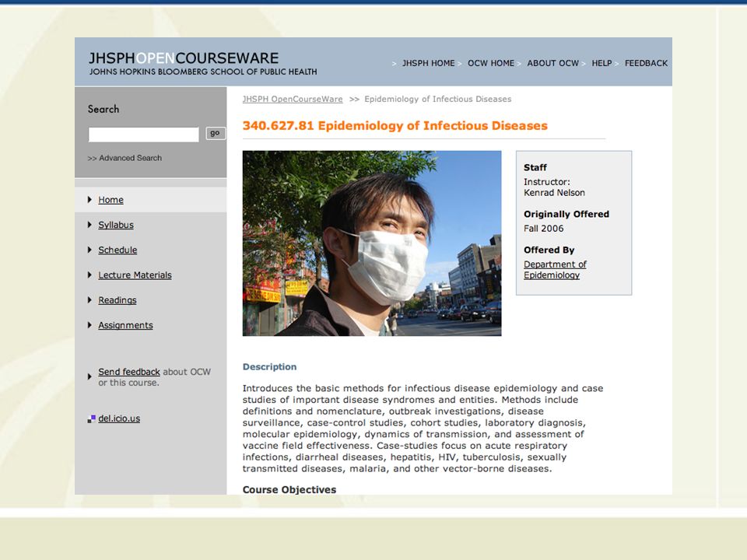Open Department of Epidemiology link
The height and width of the screenshot is (560, 747).
click(x=555, y=270)
